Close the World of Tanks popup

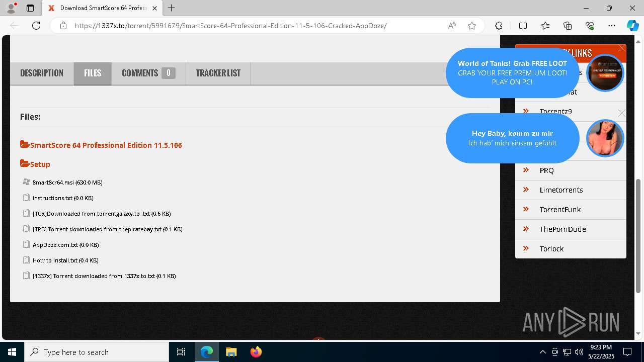[x=622, y=48]
